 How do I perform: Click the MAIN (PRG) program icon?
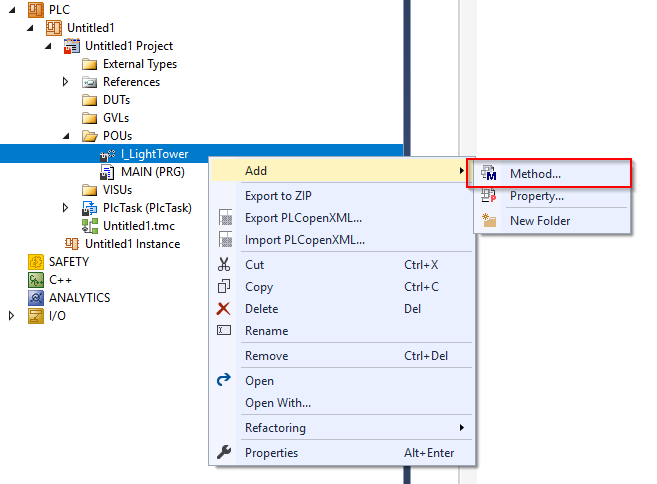[107, 172]
